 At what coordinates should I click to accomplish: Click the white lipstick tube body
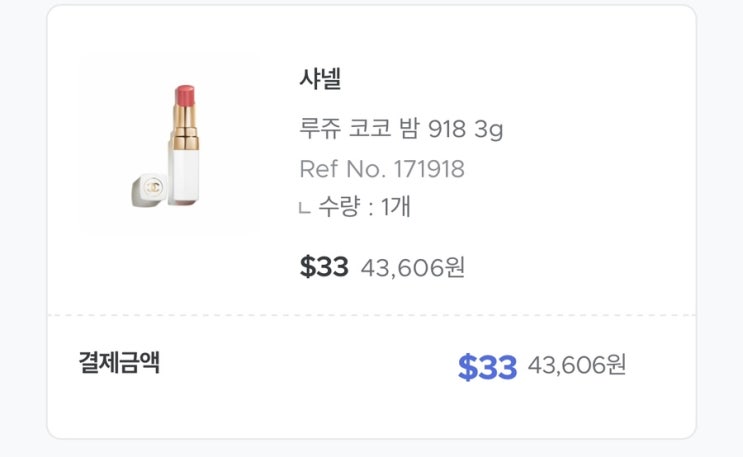click(x=185, y=170)
